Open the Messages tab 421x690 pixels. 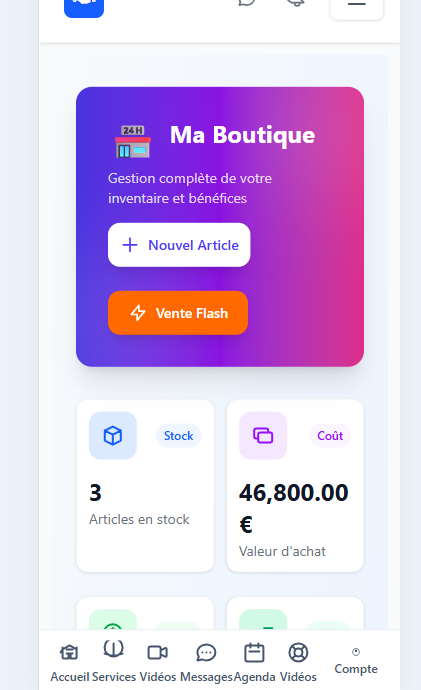click(x=206, y=663)
